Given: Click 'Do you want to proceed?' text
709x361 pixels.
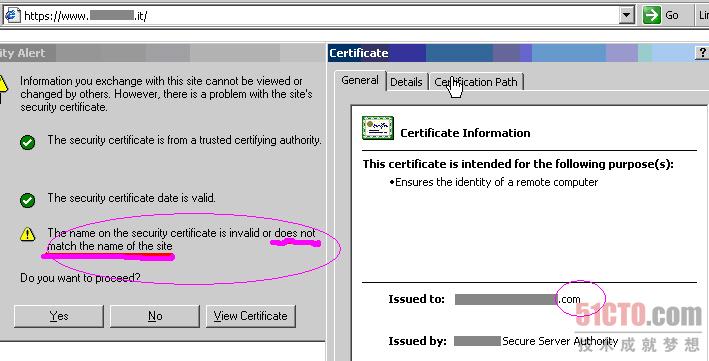Looking at the screenshot, I should click(80, 277).
